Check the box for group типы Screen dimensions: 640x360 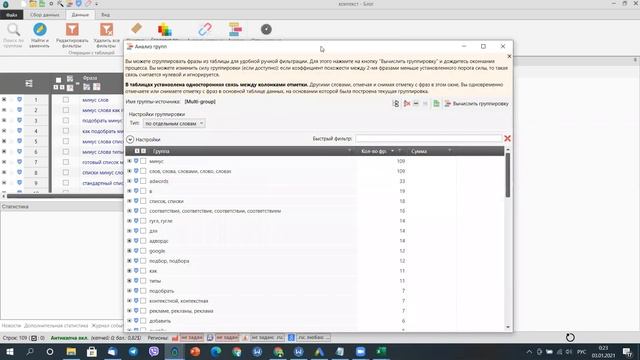click(x=143, y=281)
